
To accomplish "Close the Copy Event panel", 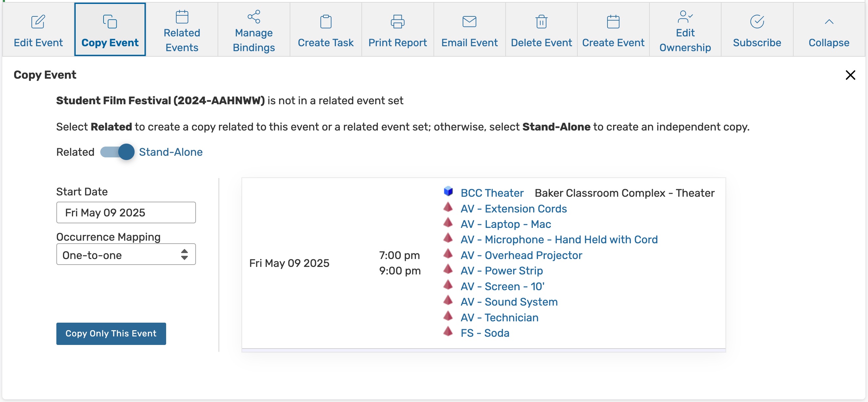I will (850, 75).
